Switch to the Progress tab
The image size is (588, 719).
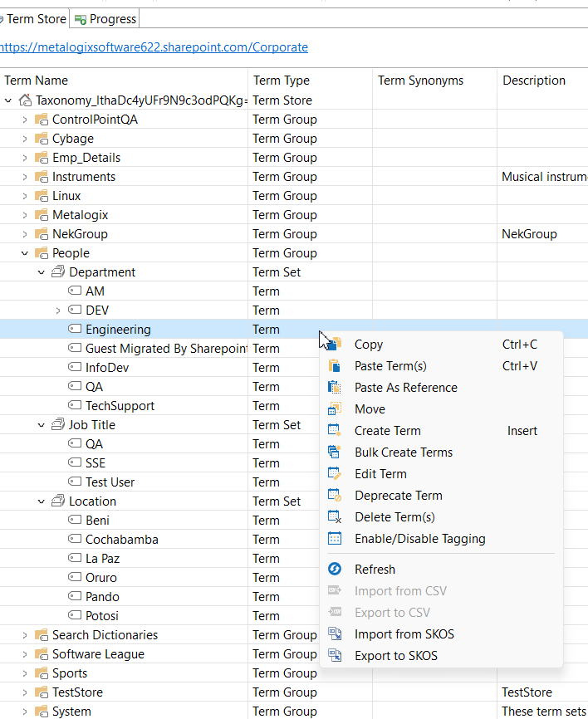(x=106, y=18)
